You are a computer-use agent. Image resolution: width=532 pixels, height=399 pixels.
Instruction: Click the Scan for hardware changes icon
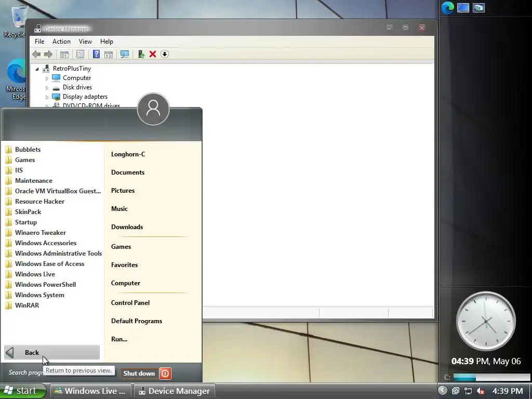click(125, 54)
